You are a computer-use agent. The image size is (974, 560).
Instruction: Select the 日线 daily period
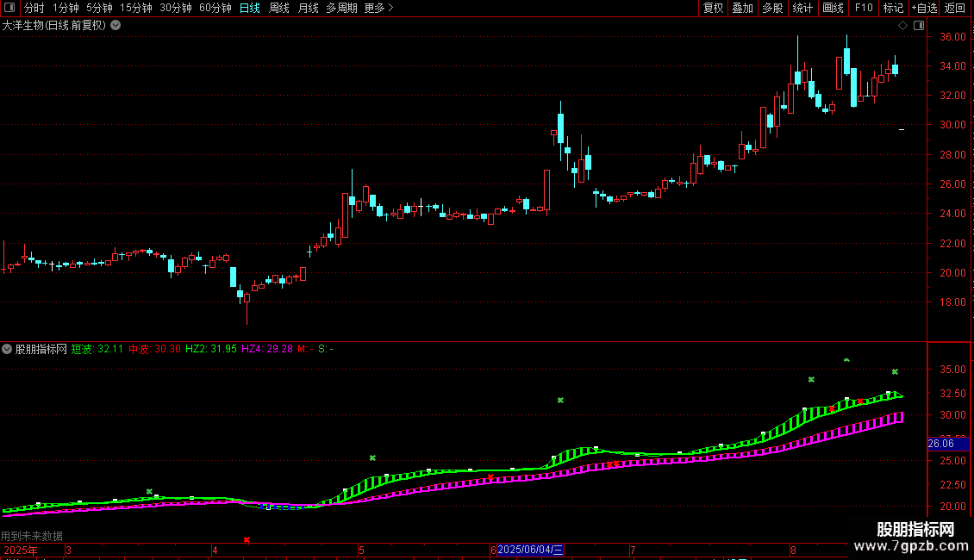[x=250, y=8]
